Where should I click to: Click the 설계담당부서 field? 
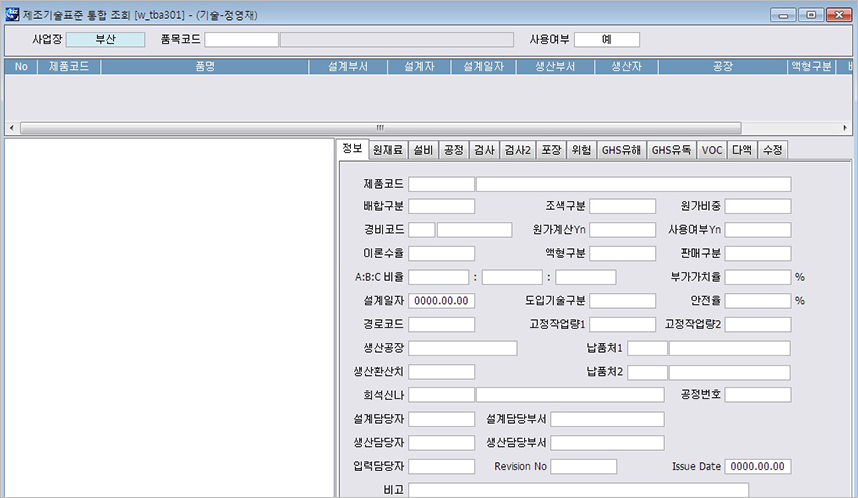pos(607,419)
